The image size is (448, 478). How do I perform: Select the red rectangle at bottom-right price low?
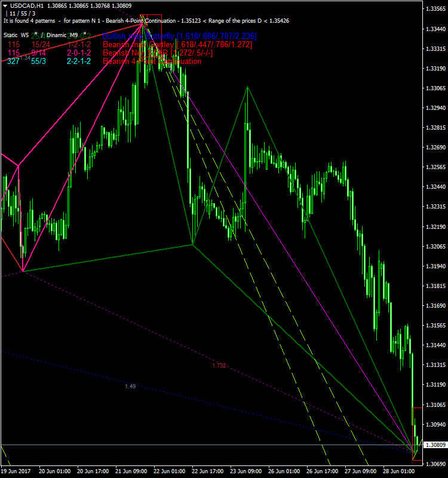pos(418,434)
